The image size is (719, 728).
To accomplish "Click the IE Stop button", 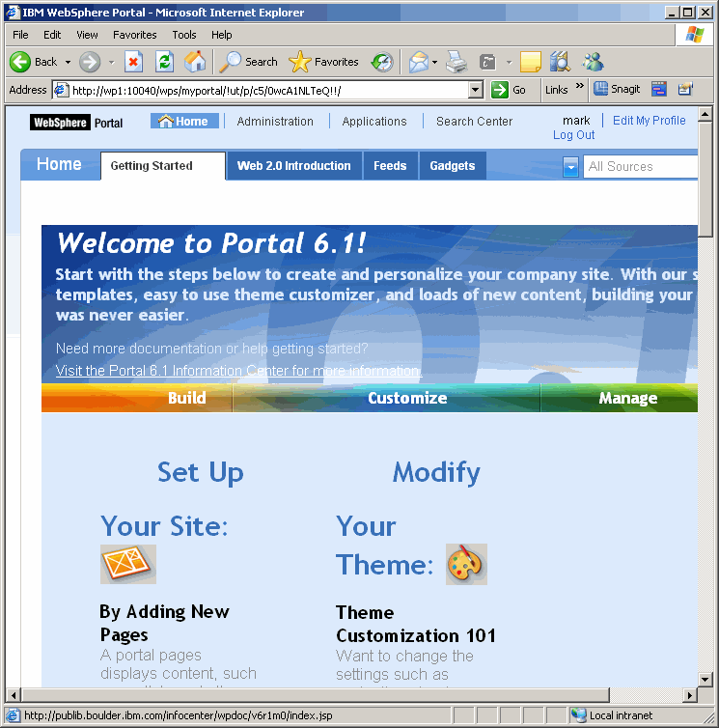I will coord(134,62).
